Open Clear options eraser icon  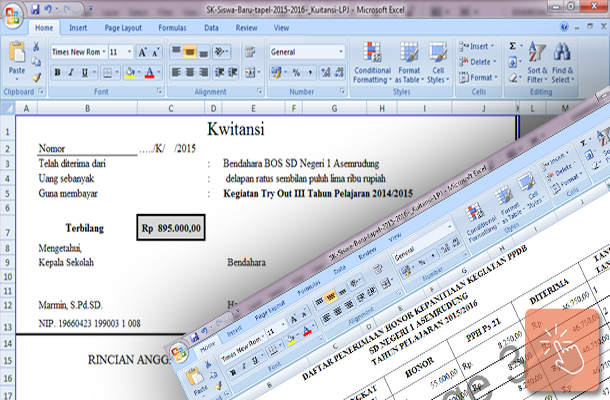pyautogui.click(x=513, y=77)
